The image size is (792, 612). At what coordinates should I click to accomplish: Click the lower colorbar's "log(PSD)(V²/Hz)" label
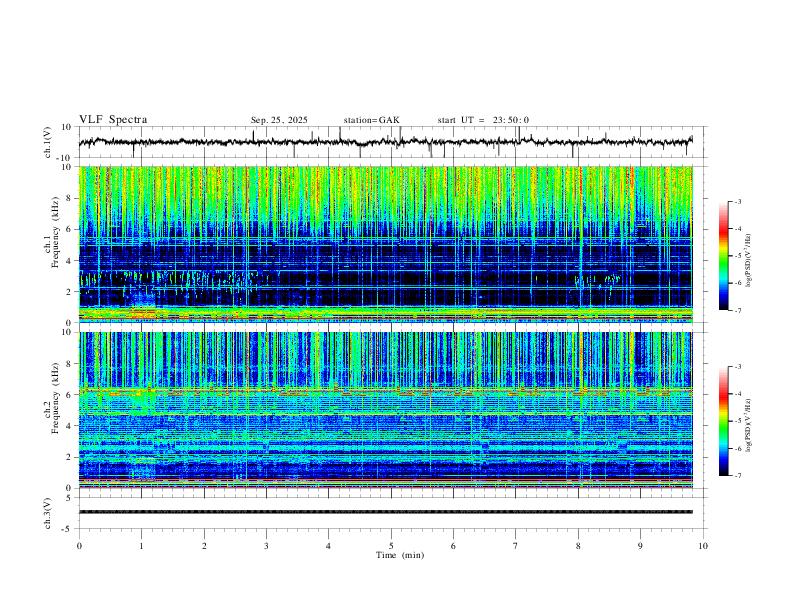(x=749, y=425)
